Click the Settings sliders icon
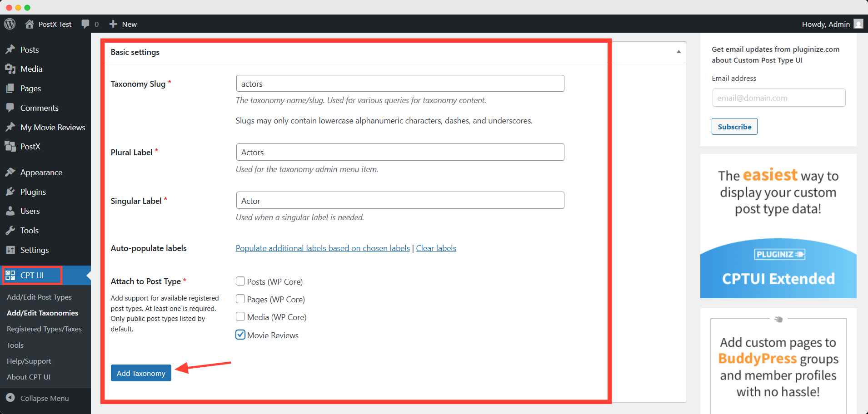This screenshot has width=868, height=414. point(10,250)
